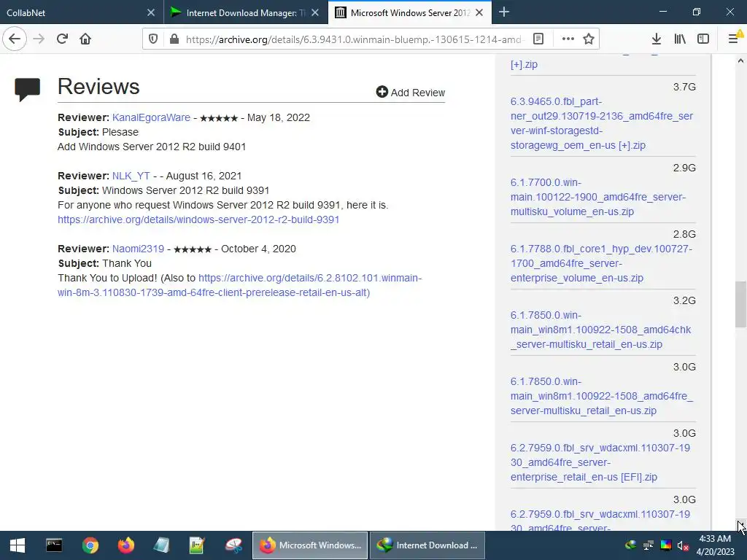
Task: Switch to Microsoft Windows Firefox taskbar window
Action: (x=309, y=545)
